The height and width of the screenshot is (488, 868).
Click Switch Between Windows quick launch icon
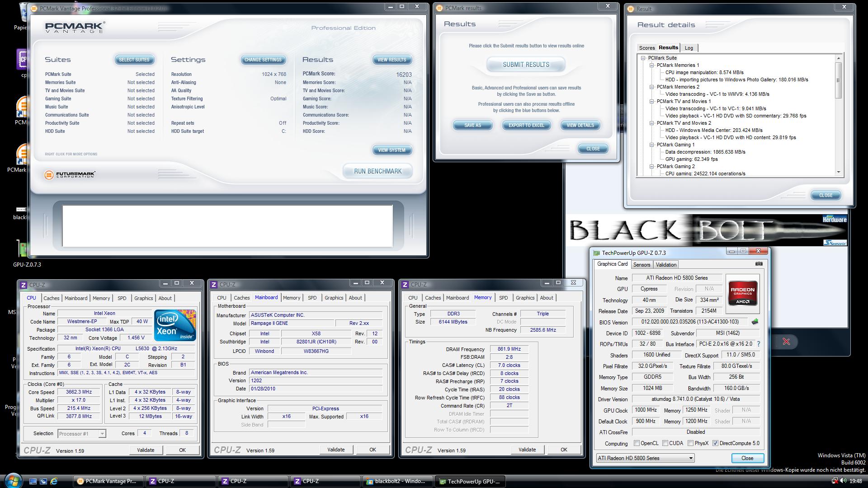point(43,481)
